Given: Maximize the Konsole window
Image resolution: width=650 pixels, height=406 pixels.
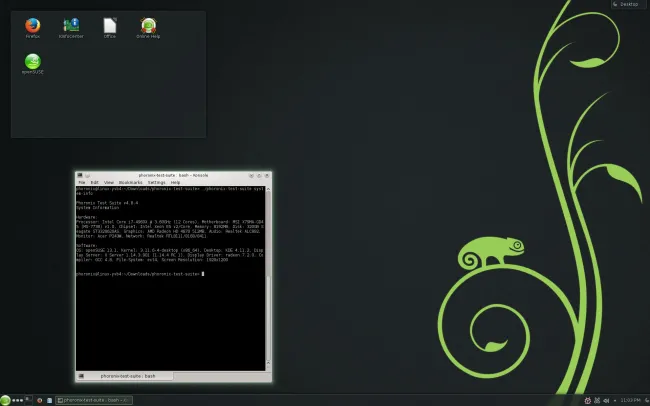Looking at the screenshot, I should point(259,175).
